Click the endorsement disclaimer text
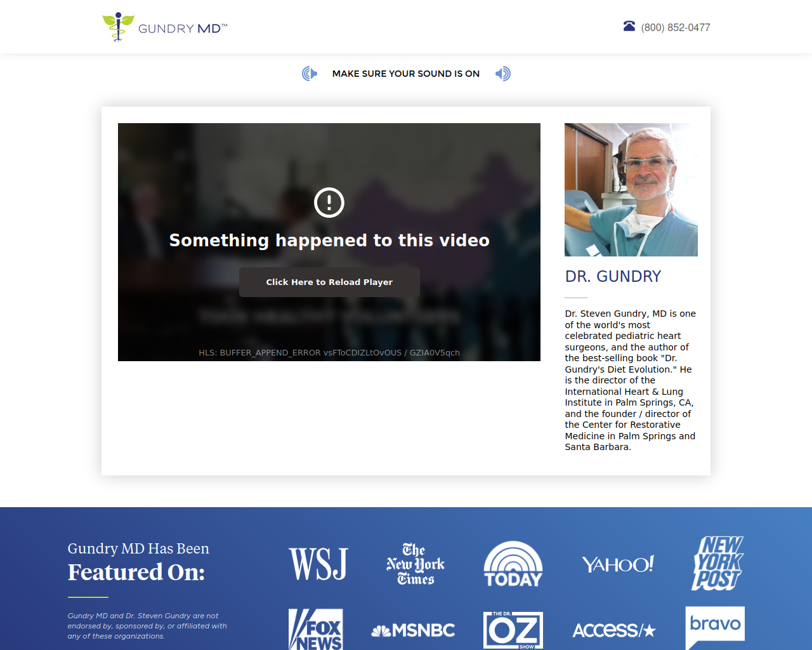812x650 pixels. coord(147,626)
